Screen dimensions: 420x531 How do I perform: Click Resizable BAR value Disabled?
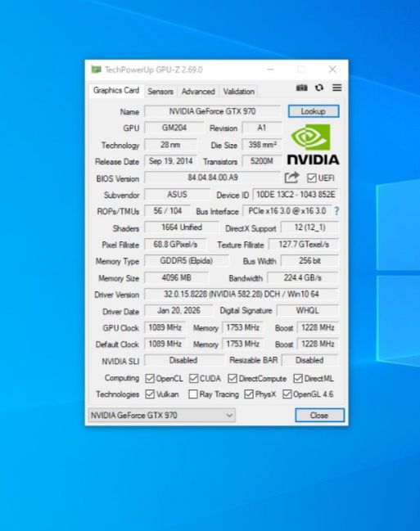309,360
